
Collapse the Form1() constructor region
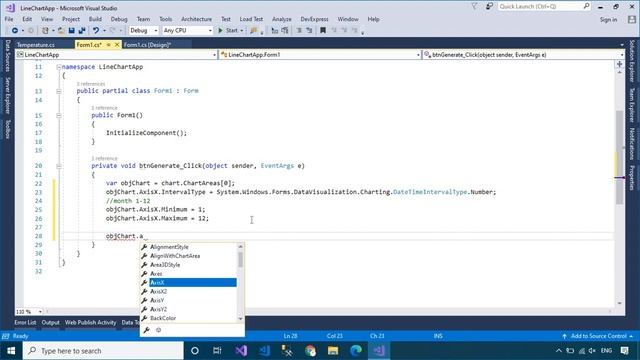[x=58, y=116]
